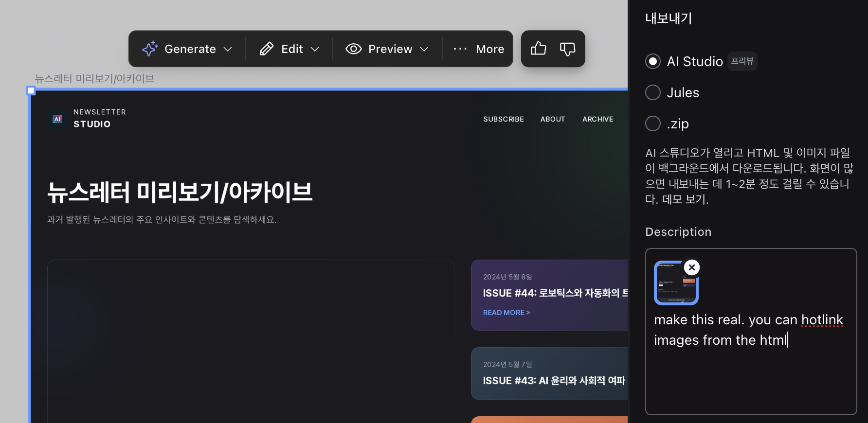Click READ MORE on Issue #44
868x423 pixels.
(x=506, y=313)
